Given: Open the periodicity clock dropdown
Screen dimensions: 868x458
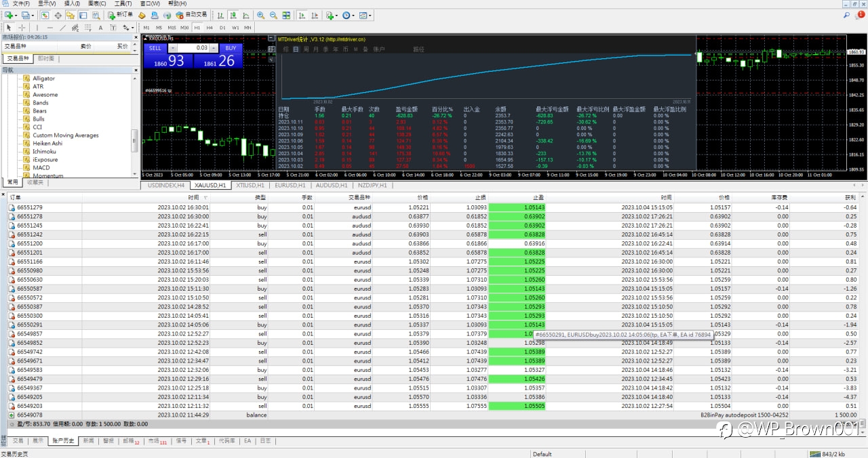Looking at the screenshot, I should pyautogui.click(x=349, y=15).
